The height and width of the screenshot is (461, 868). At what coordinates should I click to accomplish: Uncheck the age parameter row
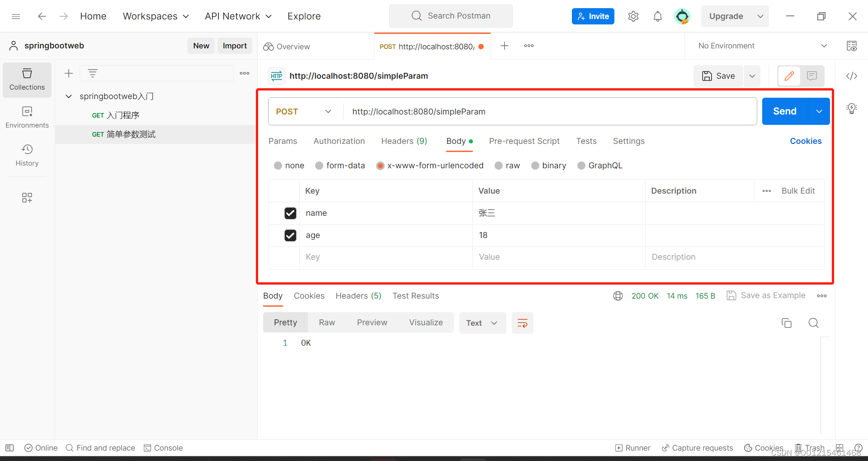pos(290,235)
